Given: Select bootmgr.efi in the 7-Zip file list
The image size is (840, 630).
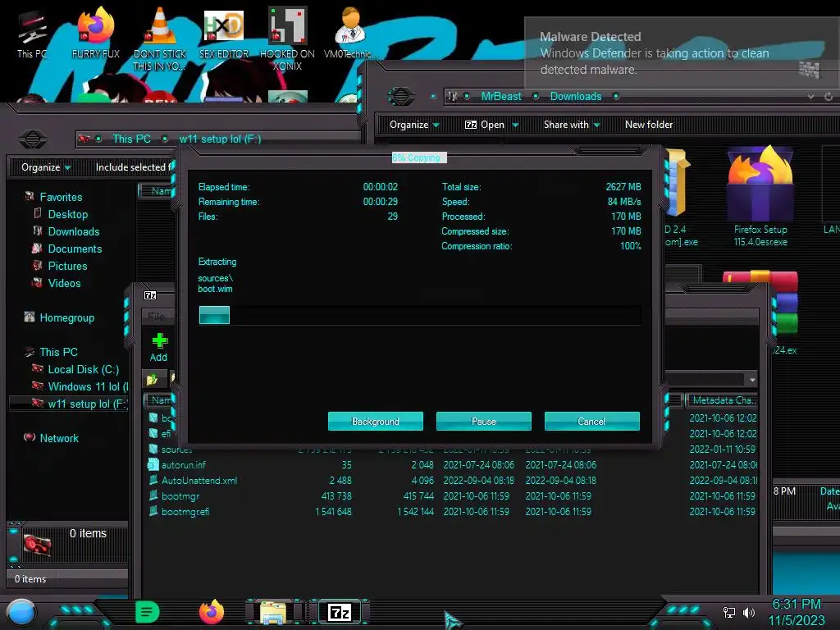Looking at the screenshot, I should (185, 512).
